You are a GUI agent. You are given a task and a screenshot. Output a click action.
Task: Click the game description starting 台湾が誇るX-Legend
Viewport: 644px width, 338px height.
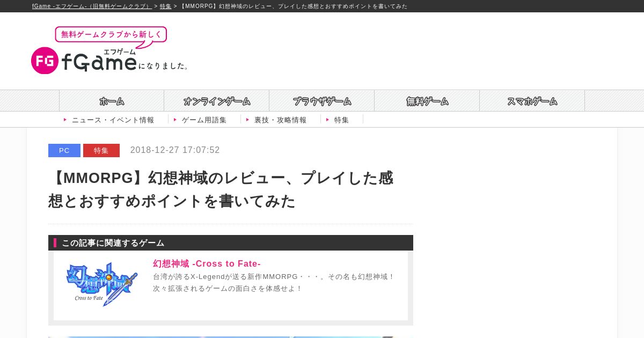point(274,283)
